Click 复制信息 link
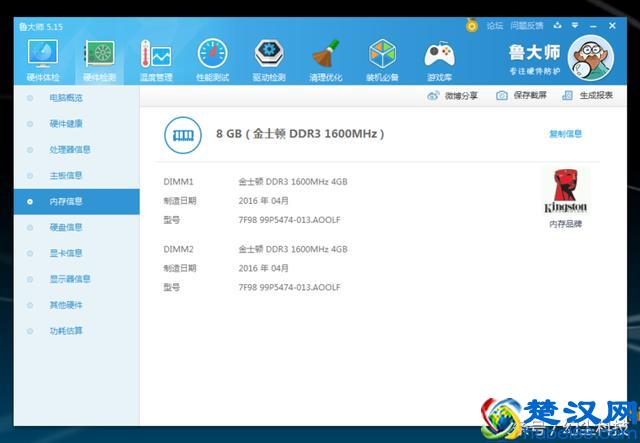 point(565,133)
